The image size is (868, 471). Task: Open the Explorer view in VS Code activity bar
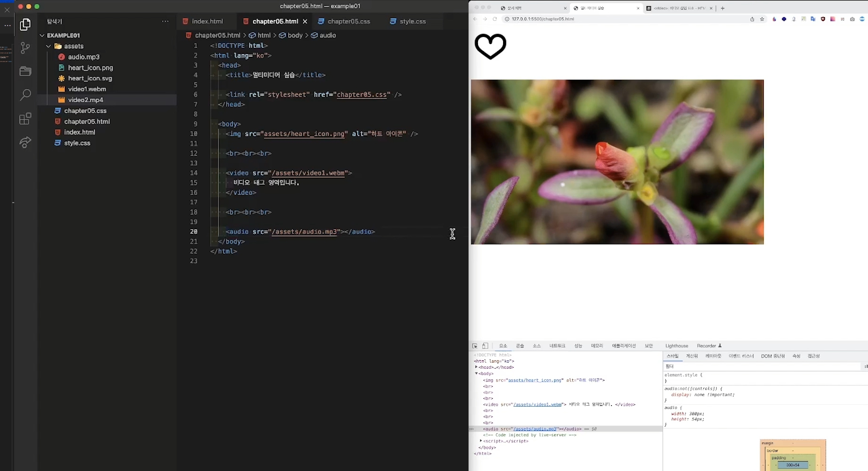pos(25,24)
